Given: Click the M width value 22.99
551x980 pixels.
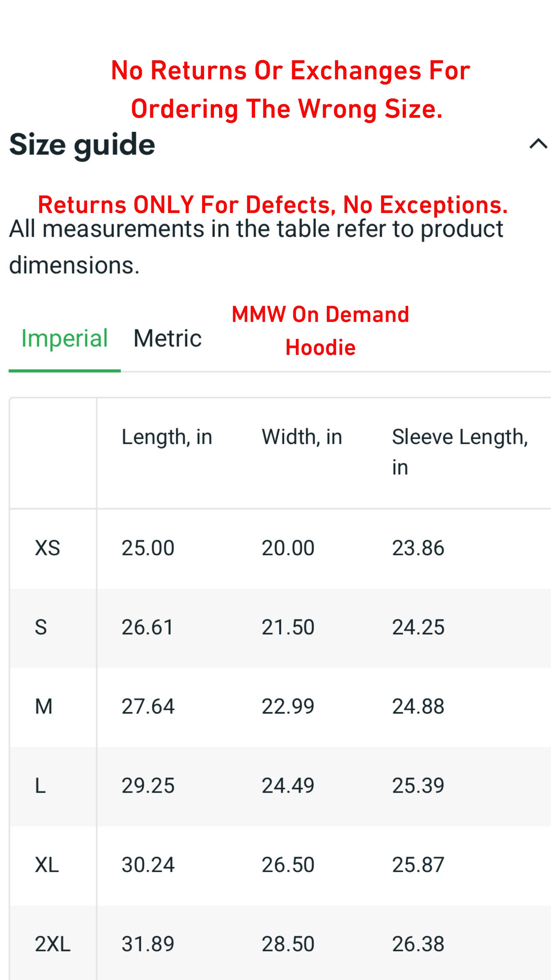Looking at the screenshot, I should point(288,706).
